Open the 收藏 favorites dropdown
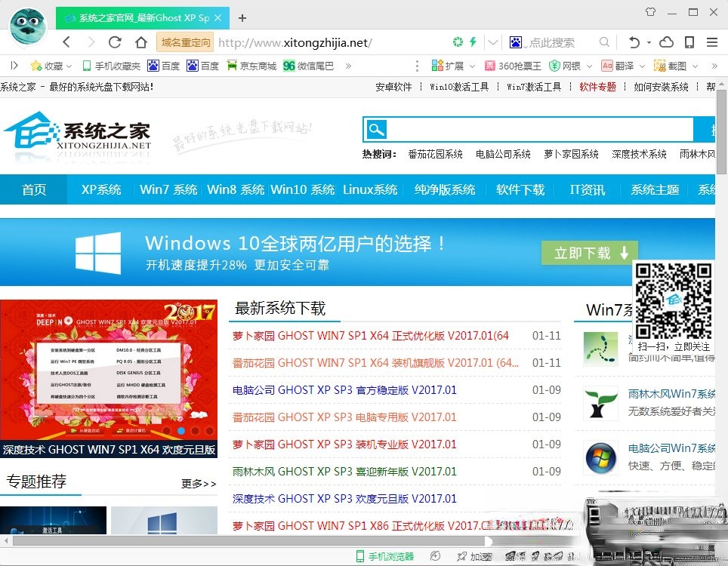The height and width of the screenshot is (566, 728). coord(51,66)
